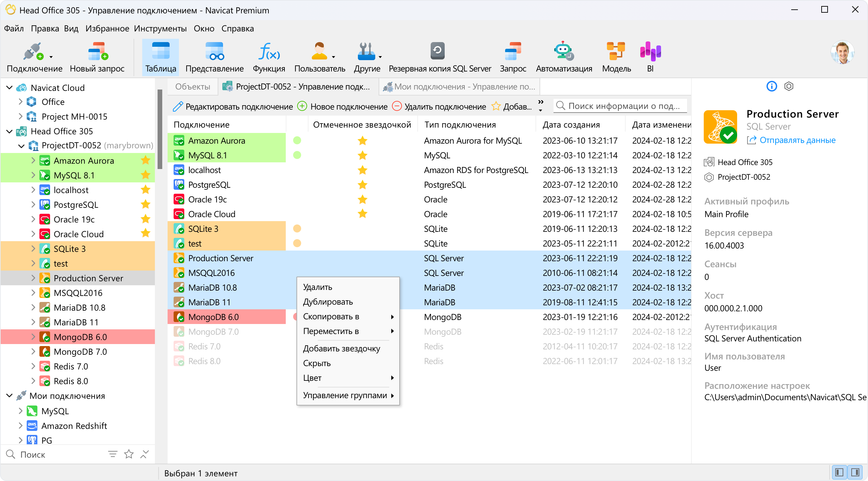Collapse ProjectDT-0052 node
Screen dimensions: 868x481
[x=21, y=146]
